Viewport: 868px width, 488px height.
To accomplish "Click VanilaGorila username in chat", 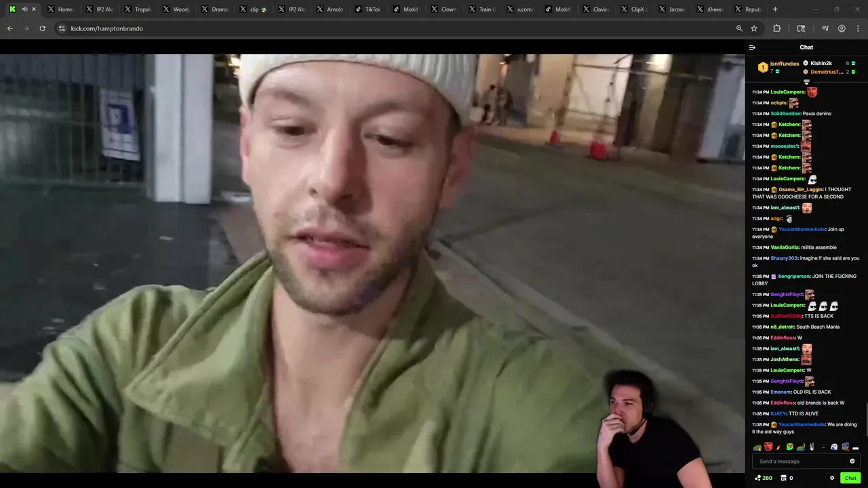I will coord(785,247).
